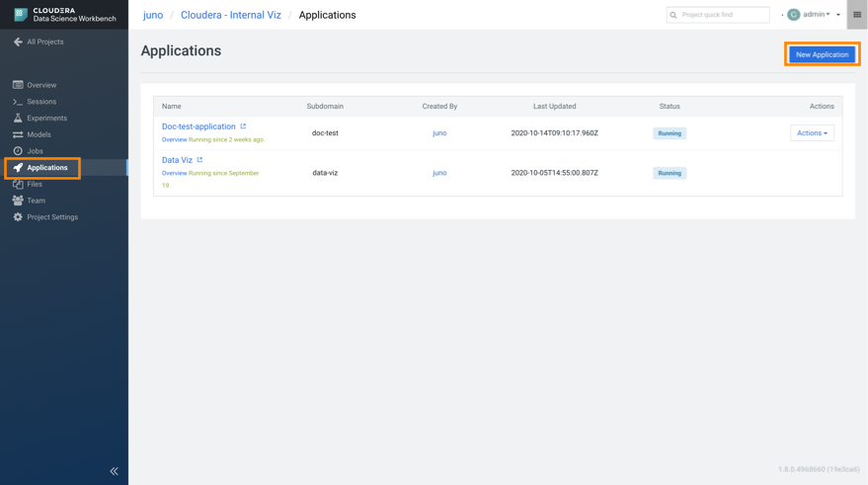Viewport: 868px width, 485px height.
Task: Open the Overview link under Data Viz
Action: (x=174, y=173)
